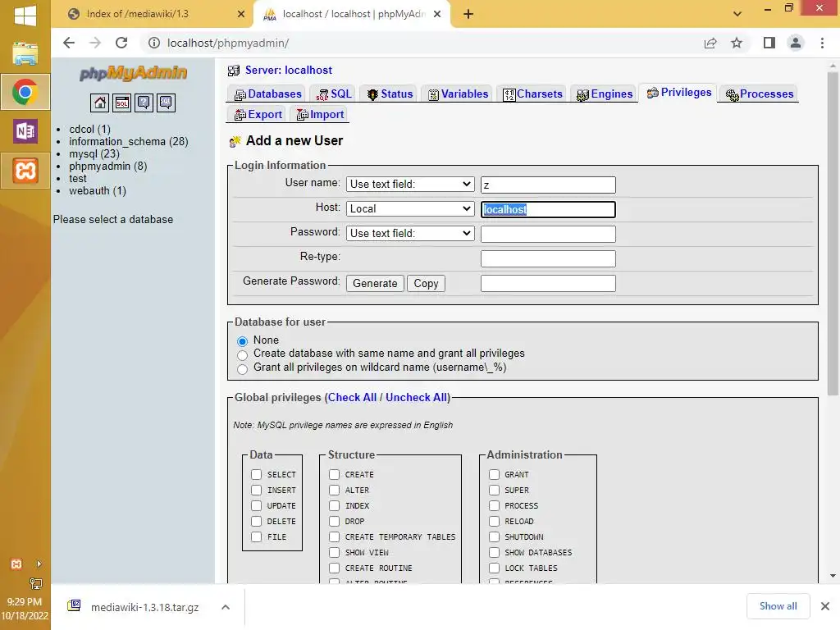The image size is (840, 630).
Task: Click the Generate password button
Action: 375,283
